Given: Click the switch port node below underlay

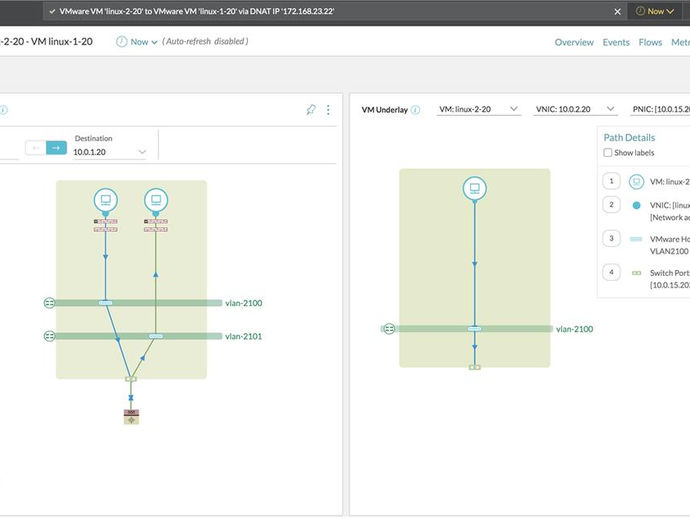Looking at the screenshot, I should click(474, 367).
